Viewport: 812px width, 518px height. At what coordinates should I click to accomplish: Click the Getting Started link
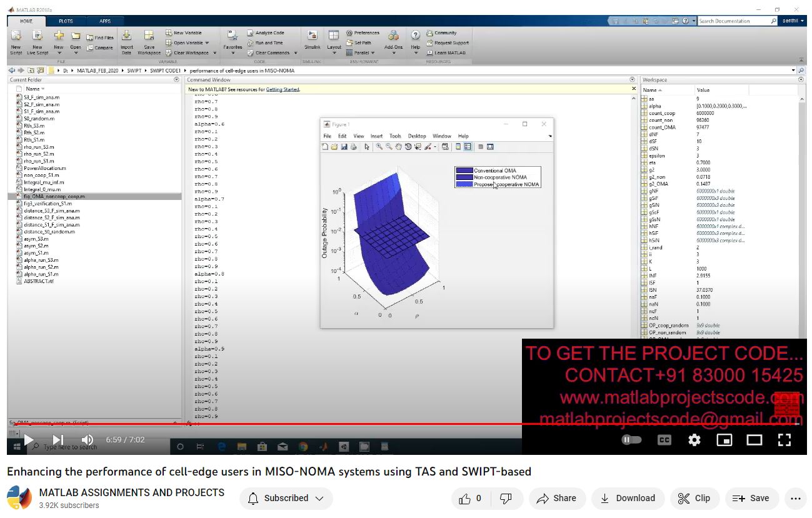coord(283,89)
